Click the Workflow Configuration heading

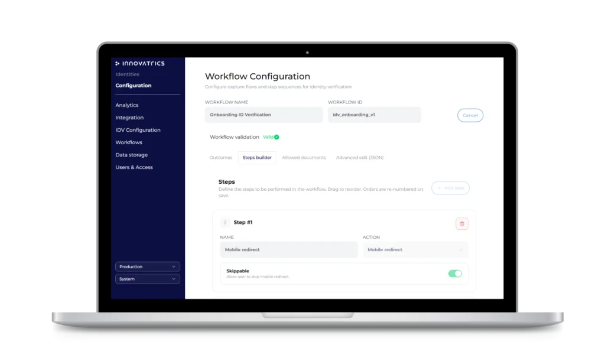point(258,76)
